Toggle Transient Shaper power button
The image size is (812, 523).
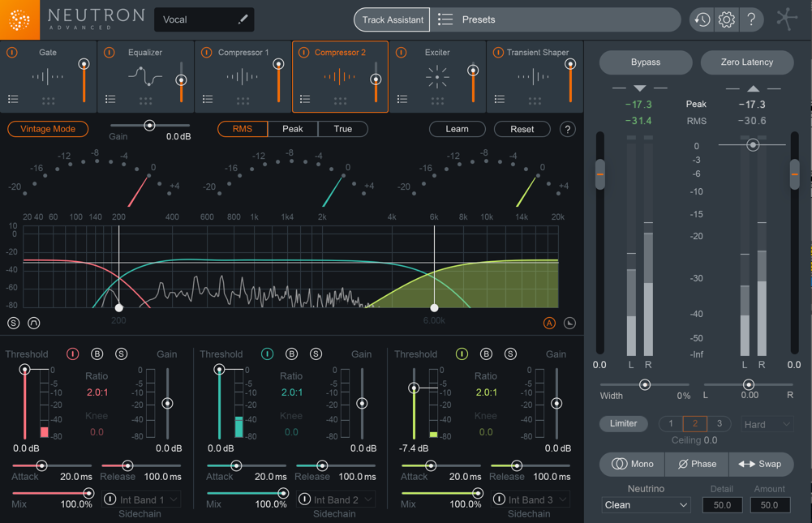tap(498, 52)
